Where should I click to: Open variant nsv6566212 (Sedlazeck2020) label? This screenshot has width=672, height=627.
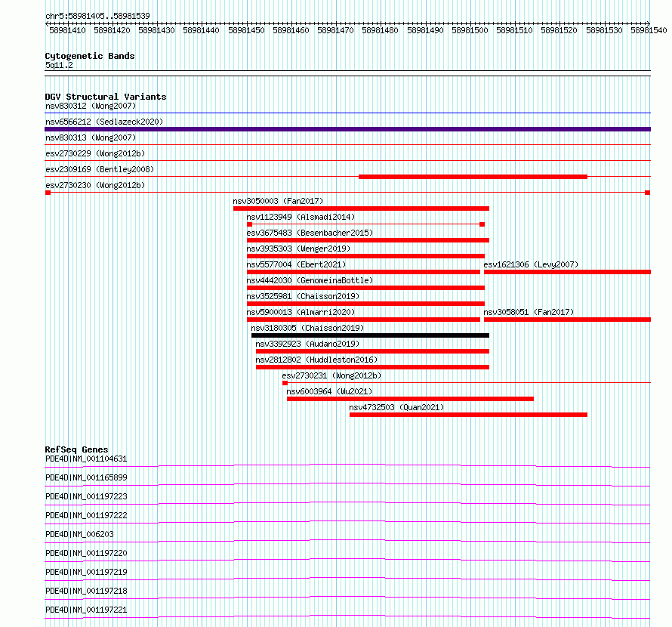pos(104,122)
